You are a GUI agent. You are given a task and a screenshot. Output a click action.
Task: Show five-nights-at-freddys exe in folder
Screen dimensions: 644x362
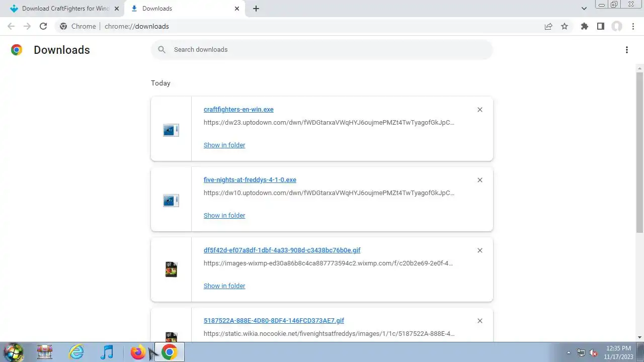coord(224,216)
